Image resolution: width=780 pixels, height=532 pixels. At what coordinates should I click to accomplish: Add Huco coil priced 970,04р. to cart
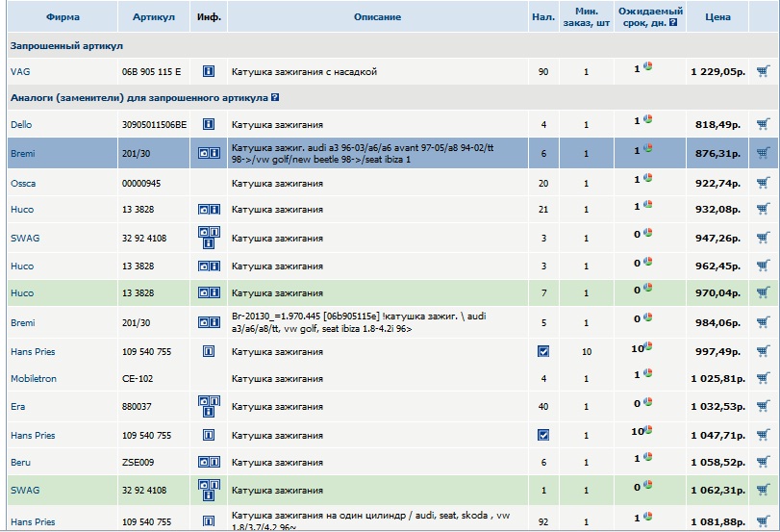point(764,292)
